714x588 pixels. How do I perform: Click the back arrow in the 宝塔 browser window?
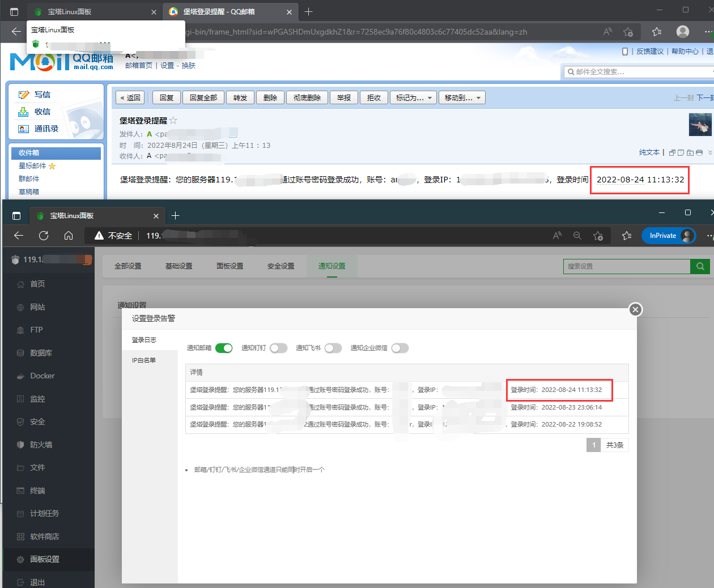click(19, 236)
